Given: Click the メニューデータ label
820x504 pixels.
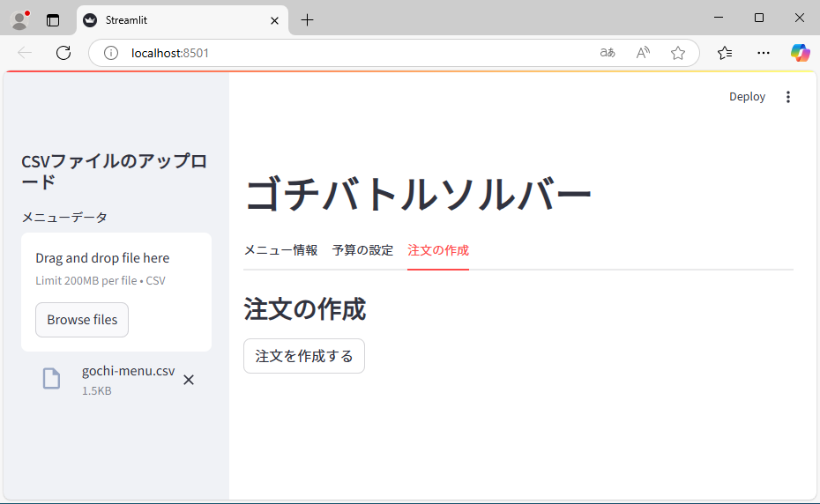Looking at the screenshot, I should pyautogui.click(x=64, y=217).
